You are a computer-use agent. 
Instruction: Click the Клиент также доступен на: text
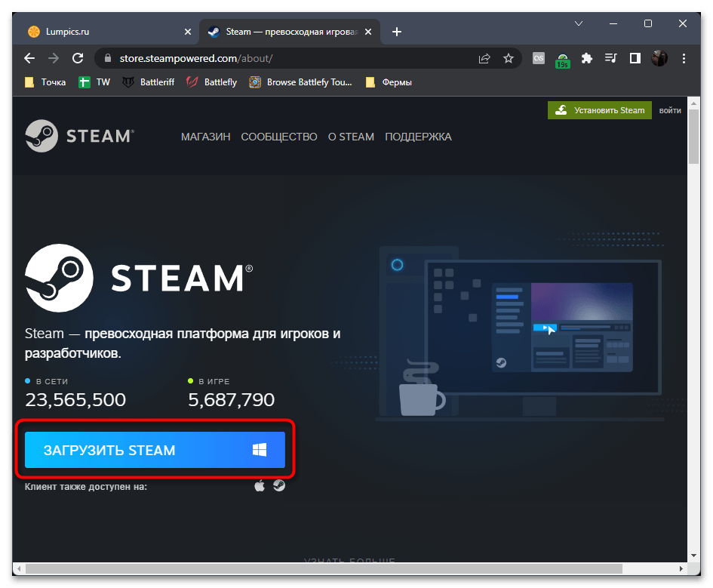[x=86, y=487]
